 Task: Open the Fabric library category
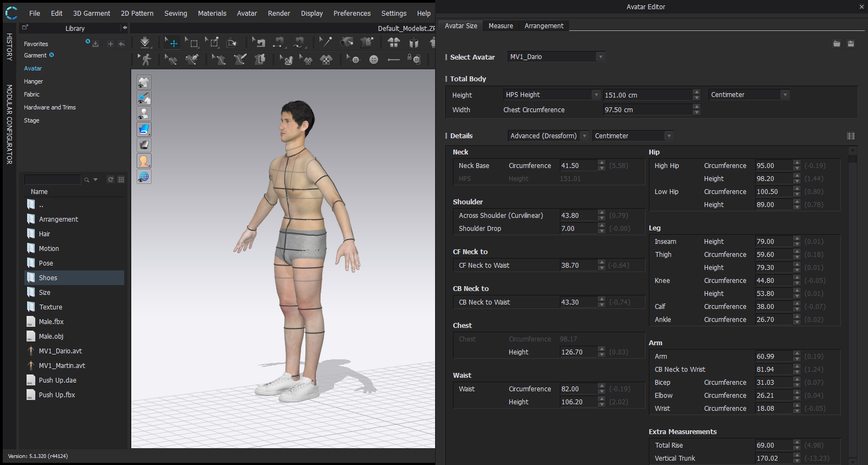[x=31, y=94]
